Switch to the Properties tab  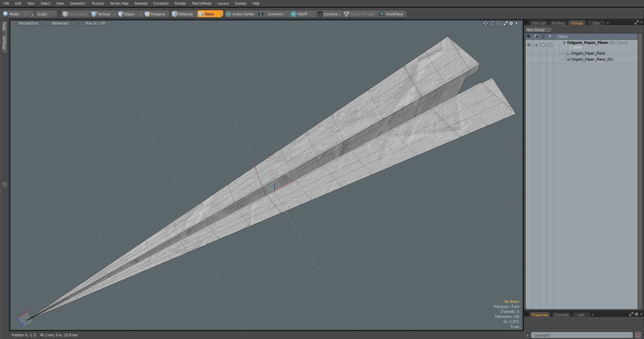(540, 315)
